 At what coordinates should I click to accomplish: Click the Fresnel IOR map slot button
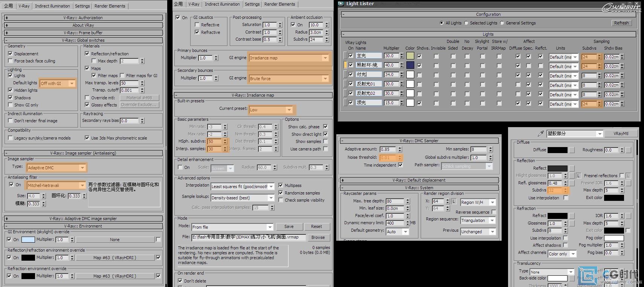(x=628, y=183)
